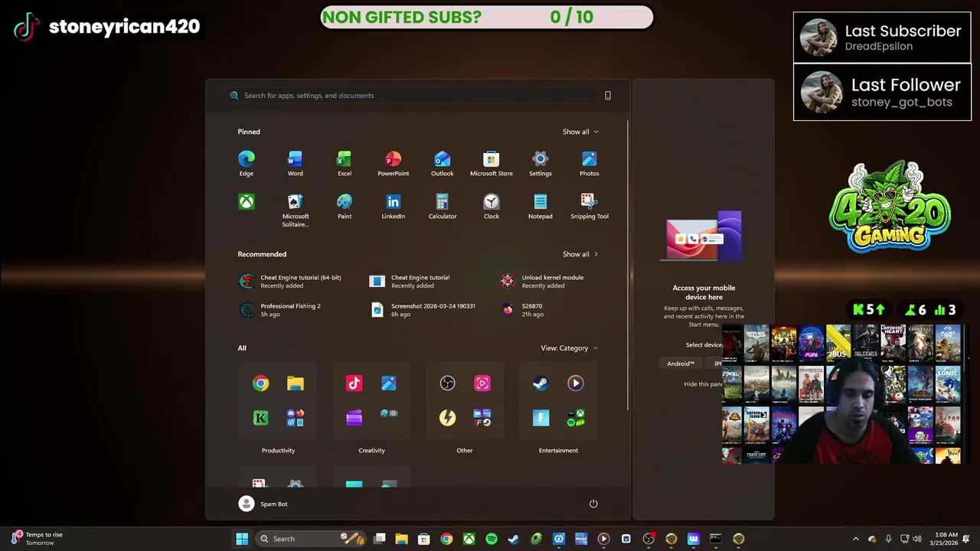The height and width of the screenshot is (551, 980).
Task: Expand the Other folder's small app cluster
Action: coord(482,418)
